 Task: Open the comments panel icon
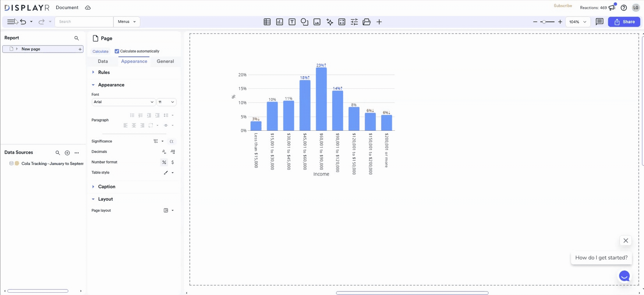[x=600, y=22]
